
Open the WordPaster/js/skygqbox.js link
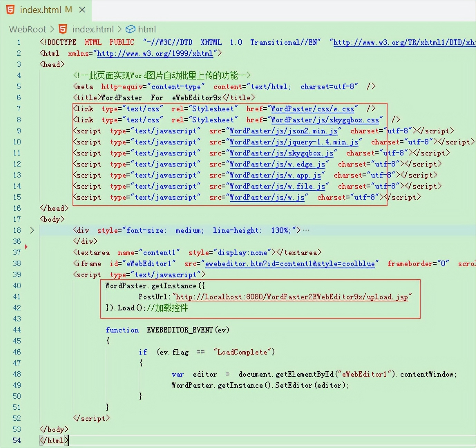coord(282,153)
